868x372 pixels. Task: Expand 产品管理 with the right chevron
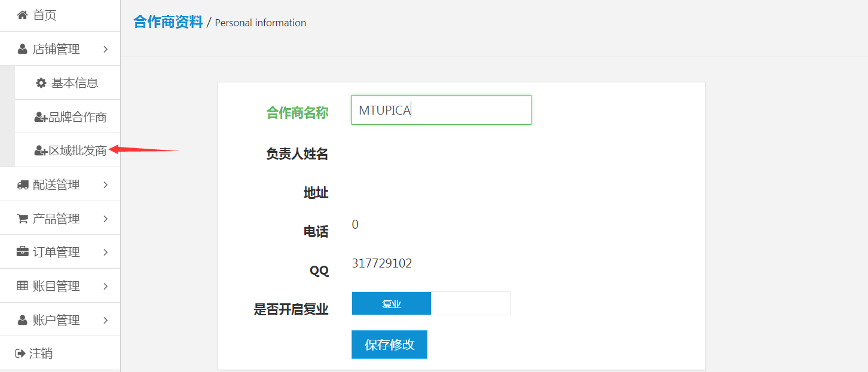[105, 219]
